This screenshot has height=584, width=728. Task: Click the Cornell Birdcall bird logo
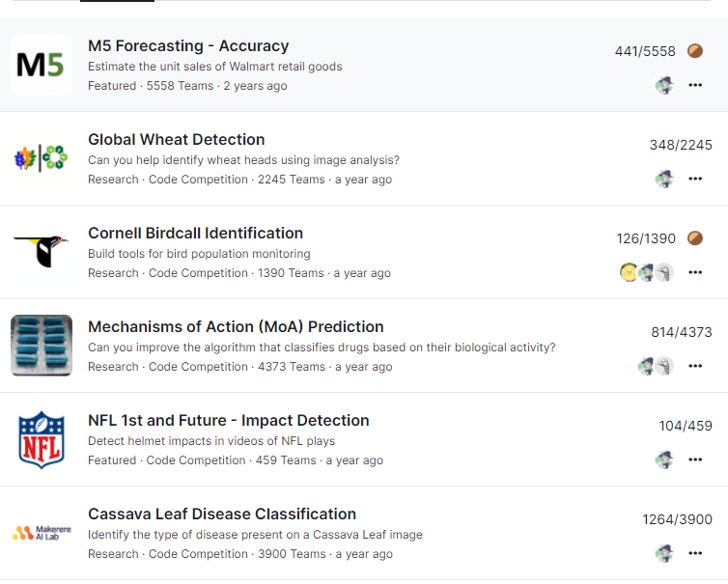42,252
